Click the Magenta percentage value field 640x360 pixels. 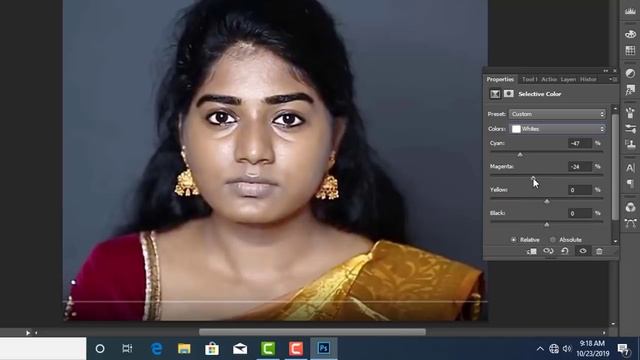pyautogui.click(x=580, y=167)
